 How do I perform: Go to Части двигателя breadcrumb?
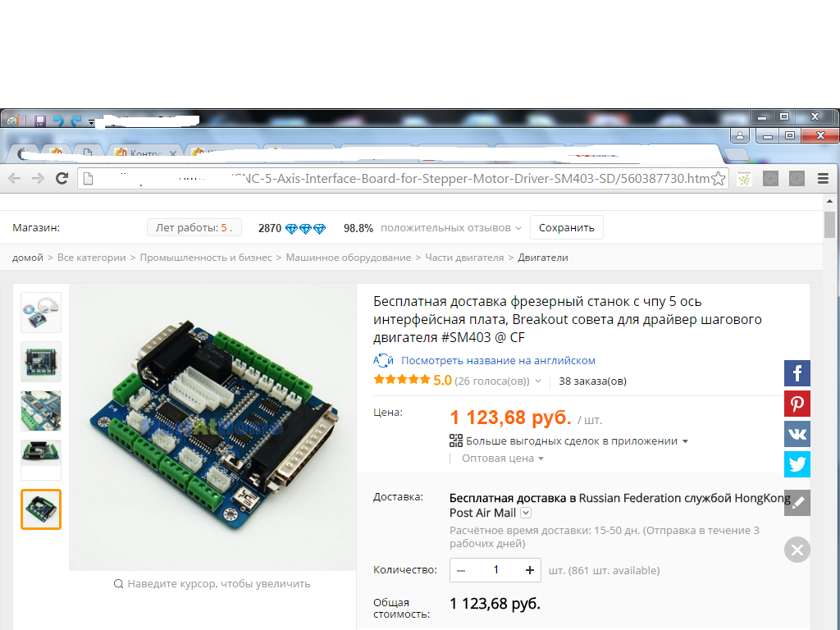tap(464, 258)
